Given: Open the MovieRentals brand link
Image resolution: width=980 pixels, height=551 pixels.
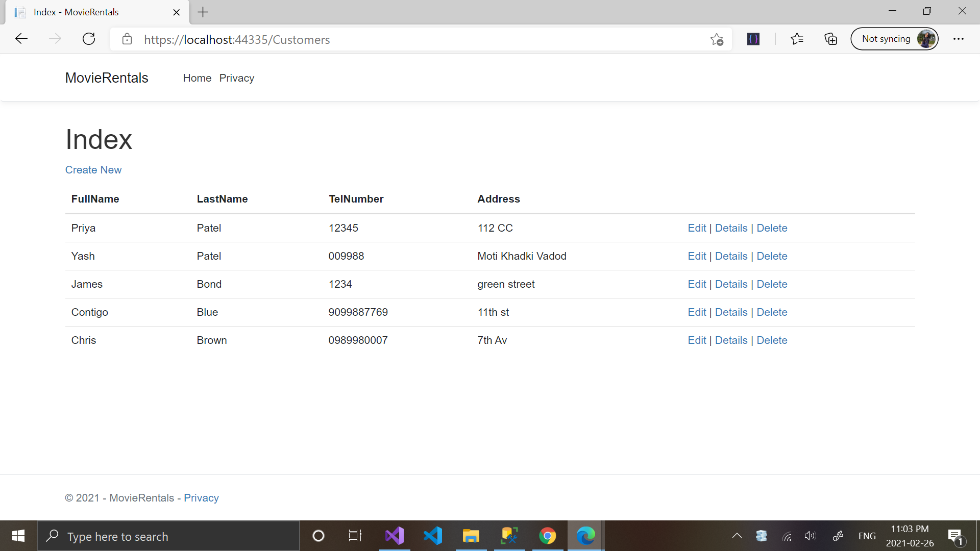Looking at the screenshot, I should coord(107,78).
